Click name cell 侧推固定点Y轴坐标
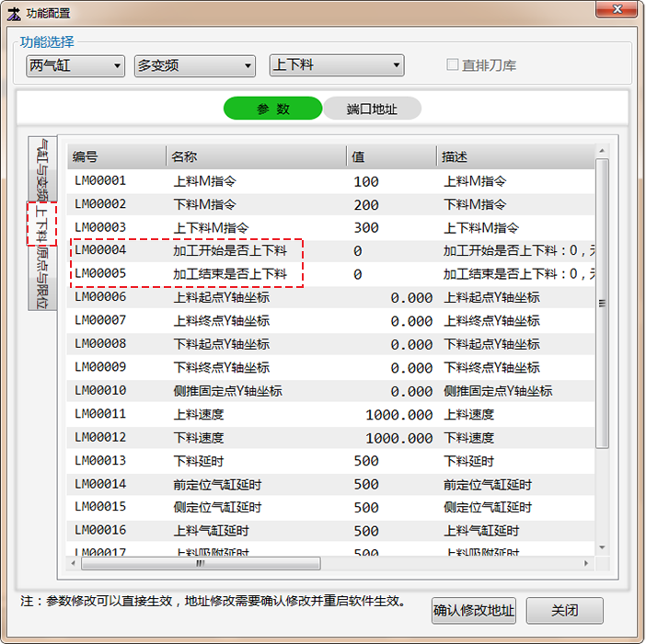The height and width of the screenshot is (644, 646). [227, 391]
